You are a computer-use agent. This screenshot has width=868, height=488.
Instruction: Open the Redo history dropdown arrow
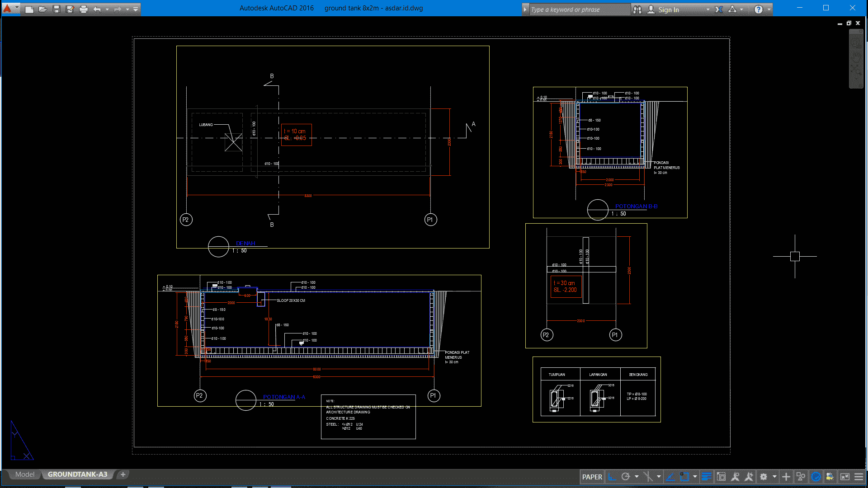pos(127,9)
